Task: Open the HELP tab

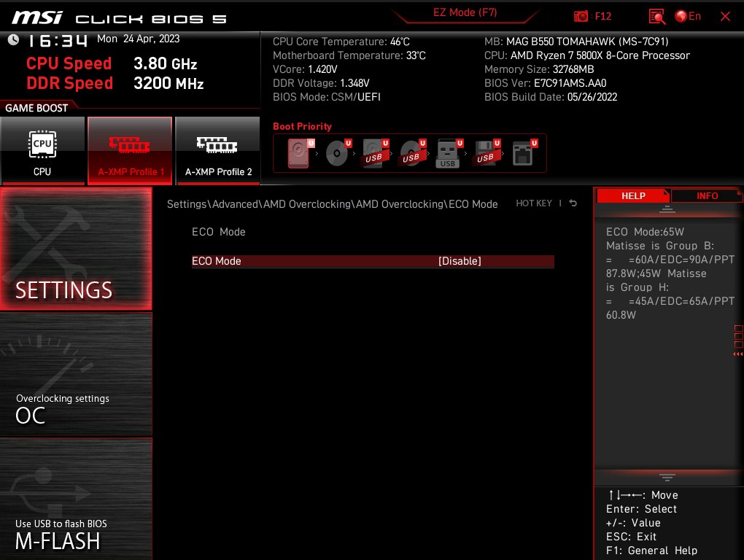Action: (633, 195)
